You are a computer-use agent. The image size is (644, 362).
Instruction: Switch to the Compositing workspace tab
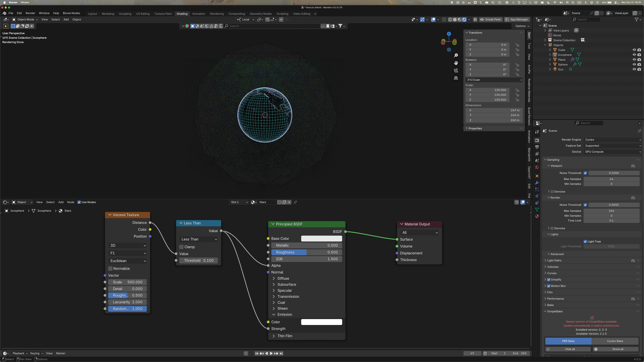[236, 14]
